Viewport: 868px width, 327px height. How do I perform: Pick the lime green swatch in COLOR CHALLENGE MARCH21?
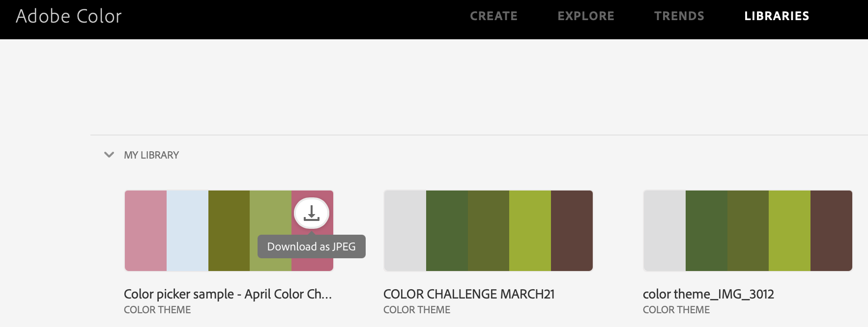pyautogui.click(x=530, y=231)
